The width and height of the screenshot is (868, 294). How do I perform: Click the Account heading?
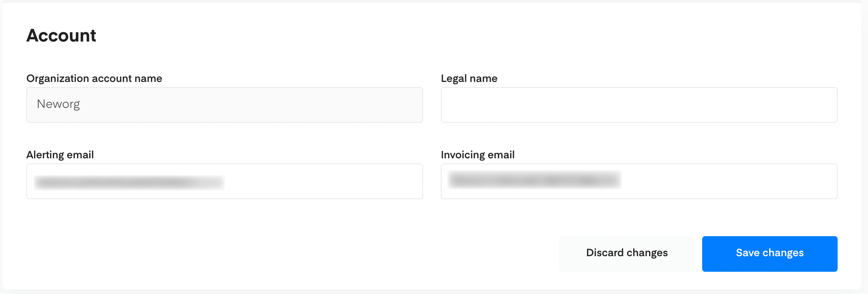click(61, 36)
